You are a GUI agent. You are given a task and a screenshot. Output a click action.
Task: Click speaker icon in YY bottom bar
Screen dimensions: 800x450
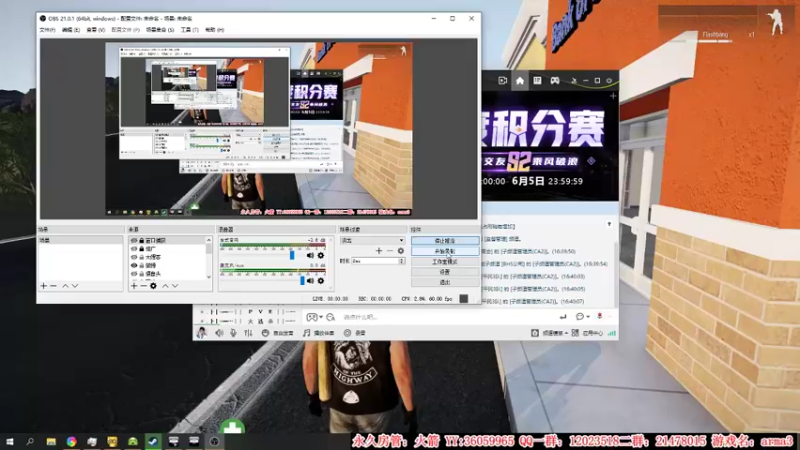219,333
